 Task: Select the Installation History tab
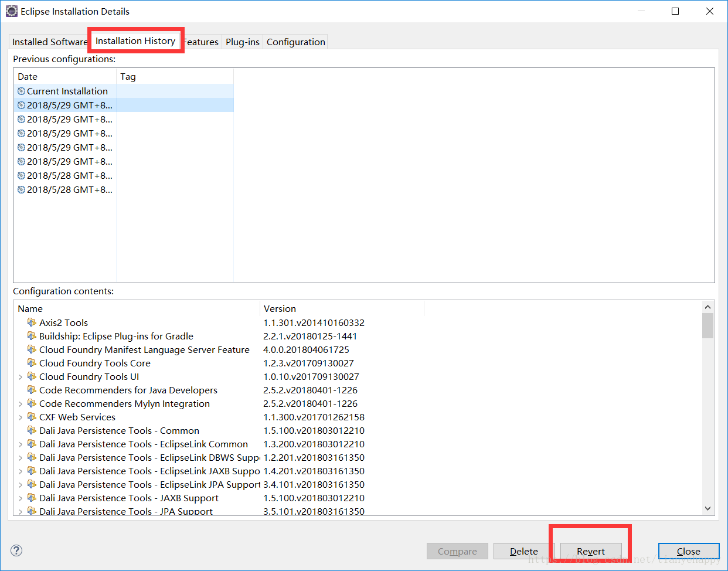coord(135,40)
